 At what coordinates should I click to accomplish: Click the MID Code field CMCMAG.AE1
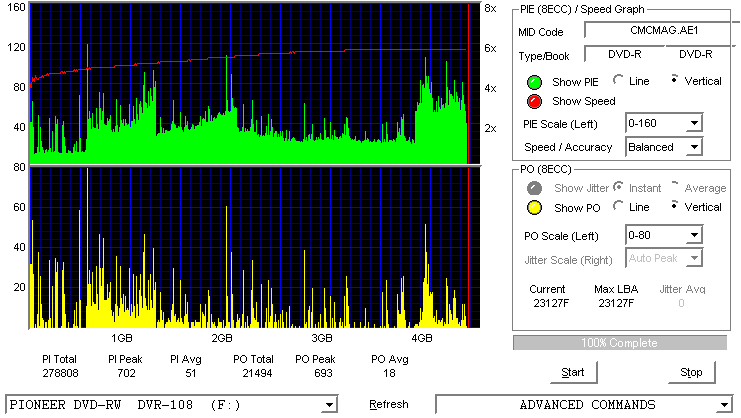coord(663,31)
